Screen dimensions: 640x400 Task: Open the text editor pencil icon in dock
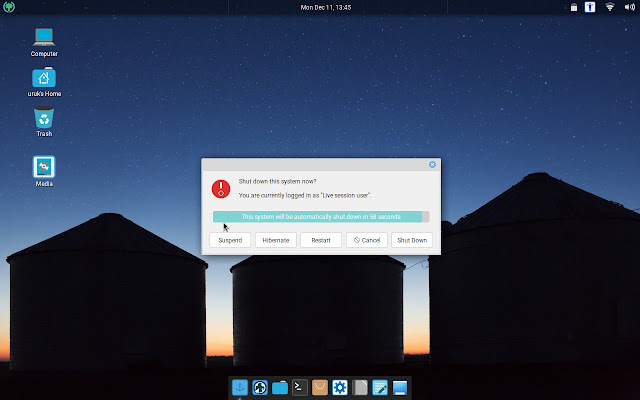click(380, 387)
